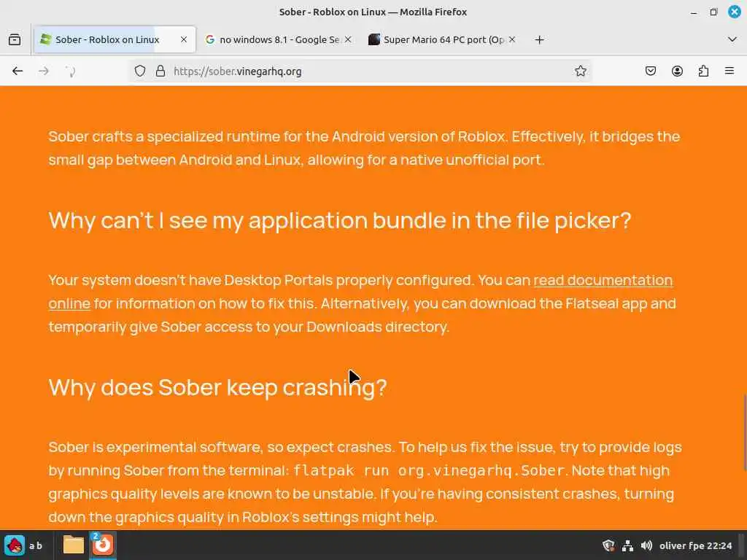Switch to Super Mario 64 PC port tab
Viewport: 747px width, 560px height.
pos(442,39)
